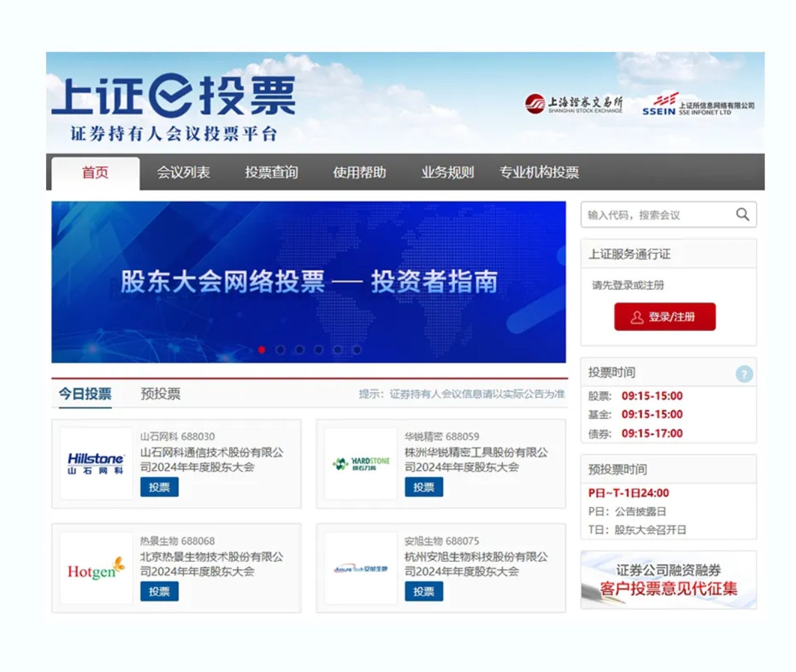The width and height of the screenshot is (796, 672).
Task: Vote on 安旭生物 688075 meeting
Action: click(x=424, y=592)
